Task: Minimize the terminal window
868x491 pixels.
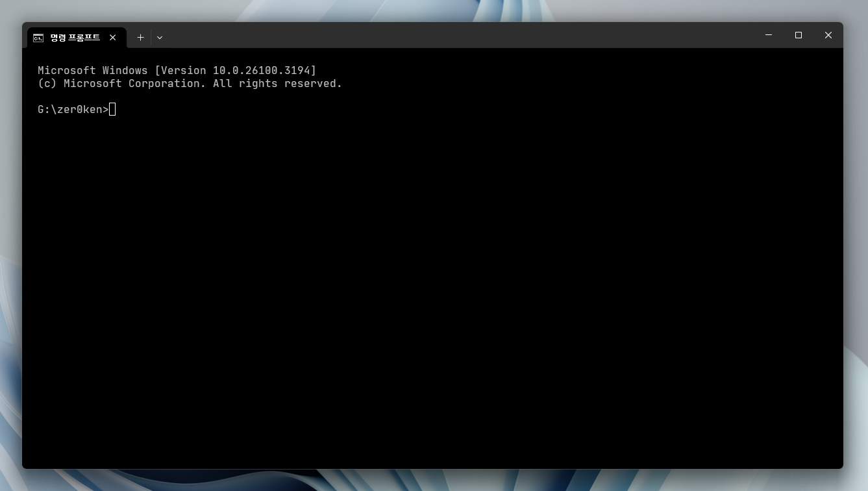Action: tap(769, 35)
